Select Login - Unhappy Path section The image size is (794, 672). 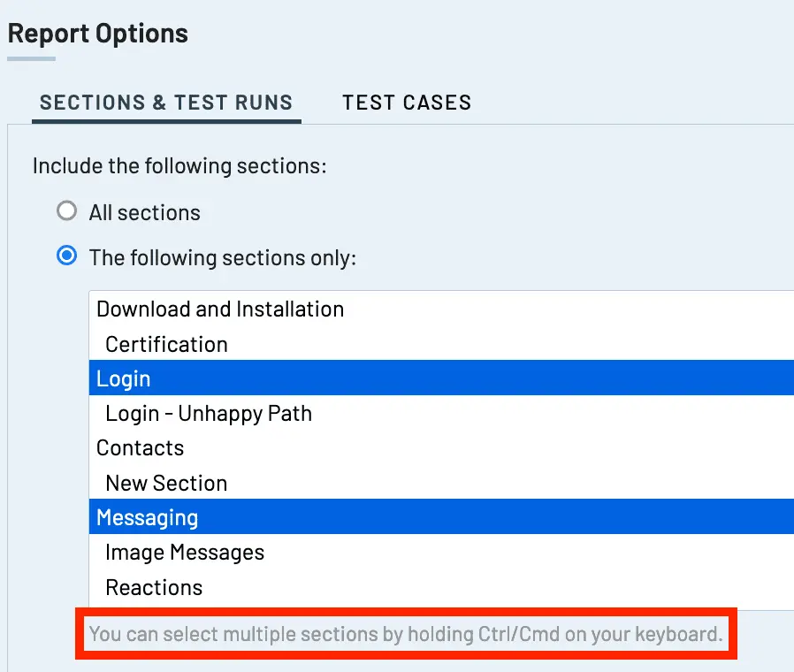[x=441, y=413]
